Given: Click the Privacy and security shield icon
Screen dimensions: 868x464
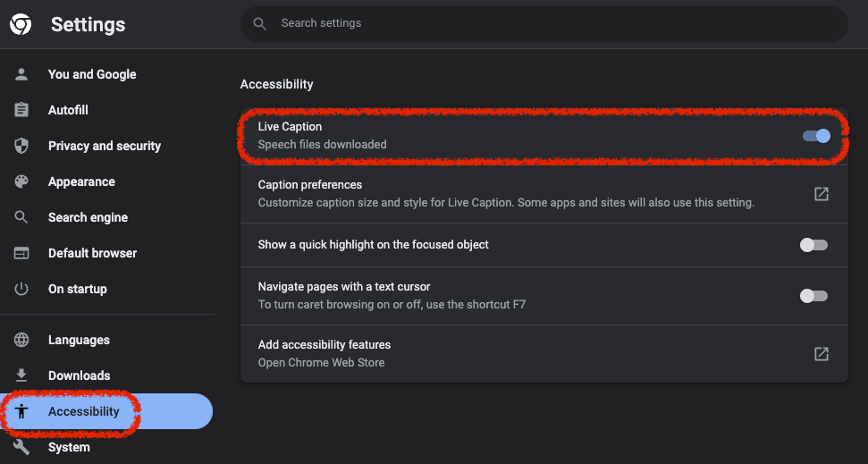Looking at the screenshot, I should 21,146.
